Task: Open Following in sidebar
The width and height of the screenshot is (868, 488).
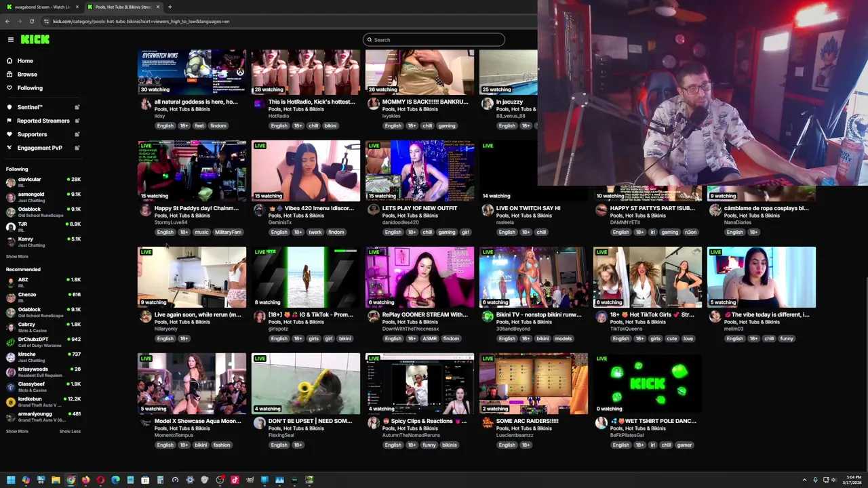Action: coord(30,88)
